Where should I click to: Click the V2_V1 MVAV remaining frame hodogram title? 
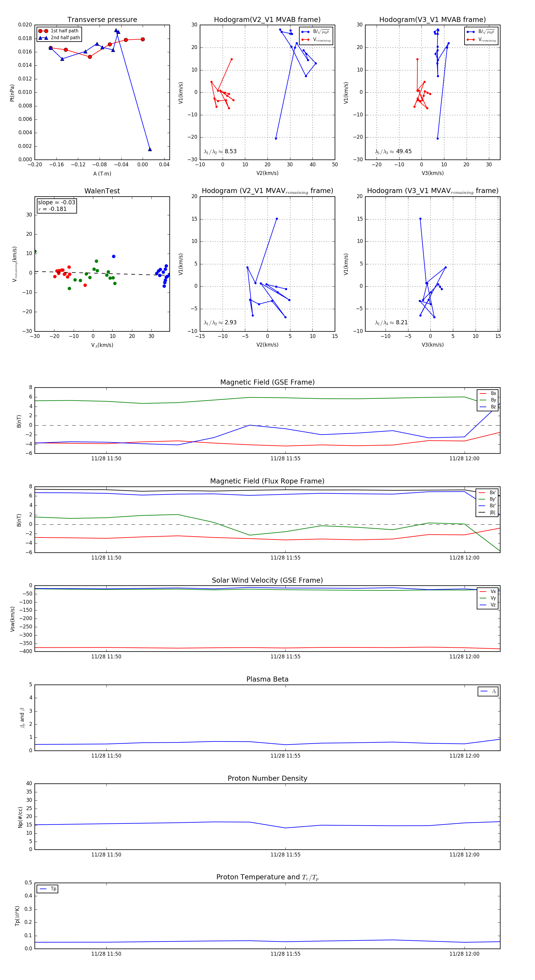click(x=267, y=191)
